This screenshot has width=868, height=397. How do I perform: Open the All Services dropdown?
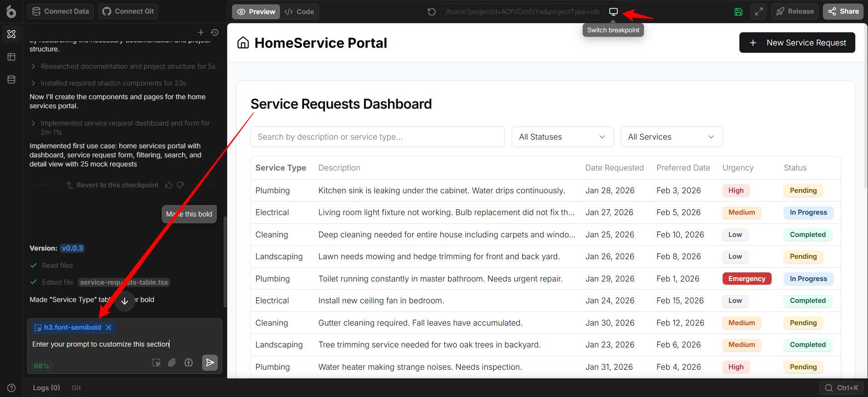pyautogui.click(x=672, y=137)
